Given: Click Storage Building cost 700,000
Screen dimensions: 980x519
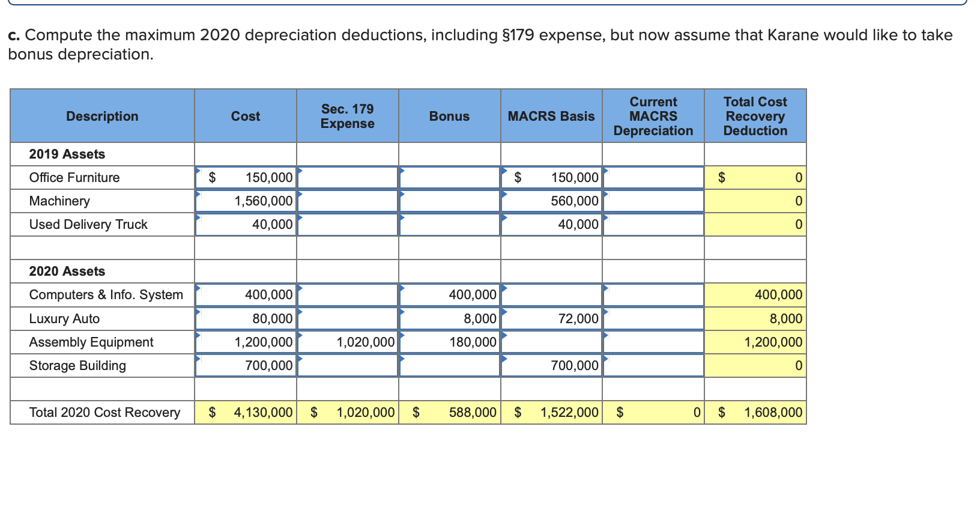Looking at the screenshot, I should (246, 365).
